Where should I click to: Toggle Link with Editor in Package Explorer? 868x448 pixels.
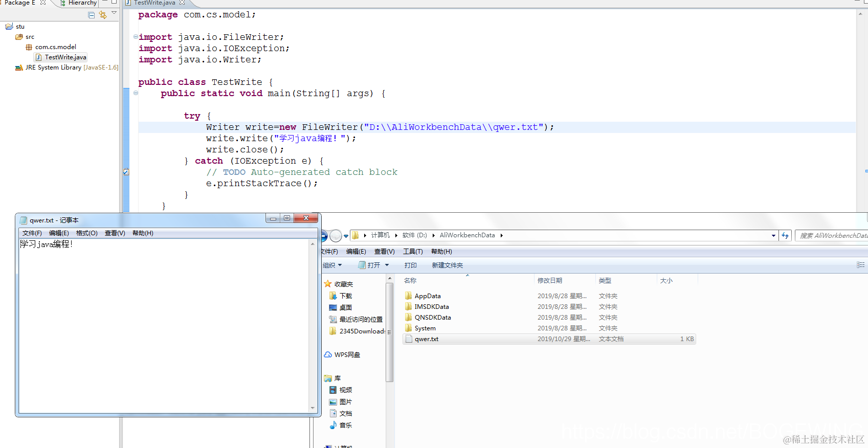coord(103,15)
